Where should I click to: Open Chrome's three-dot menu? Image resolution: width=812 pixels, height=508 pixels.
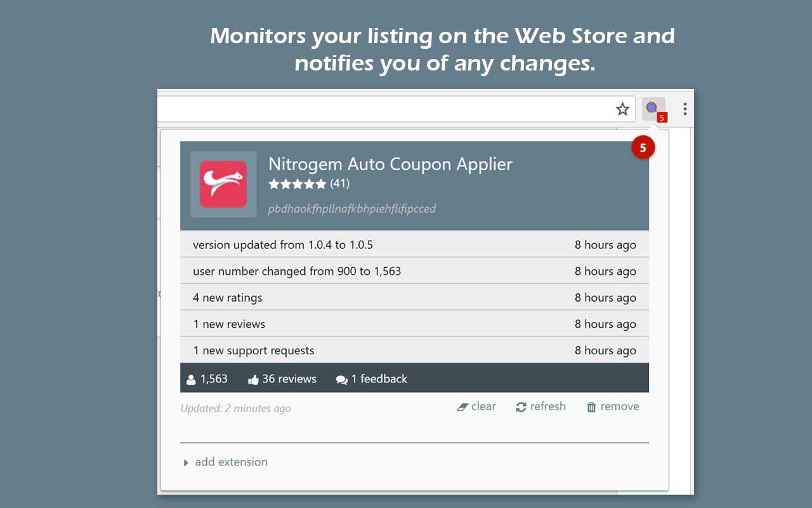click(x=684, y=109)
